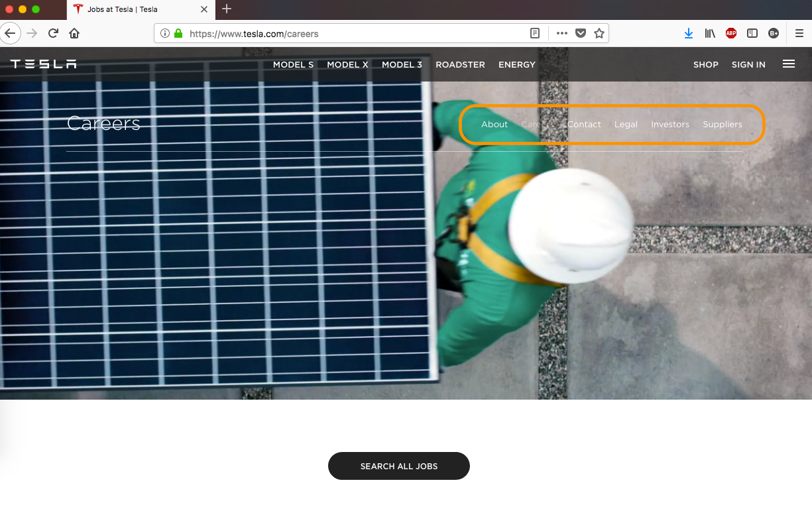Save page to Pocket icon

(581, 33)
